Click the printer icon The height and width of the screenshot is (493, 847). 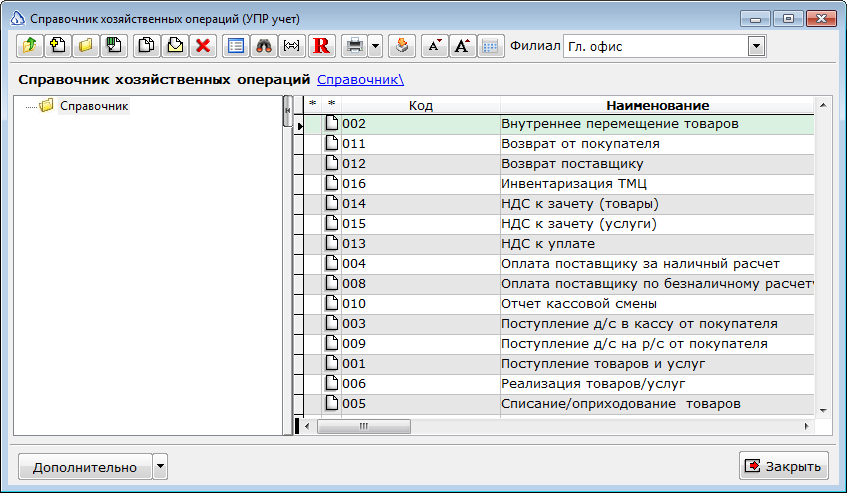pos(355,46)
